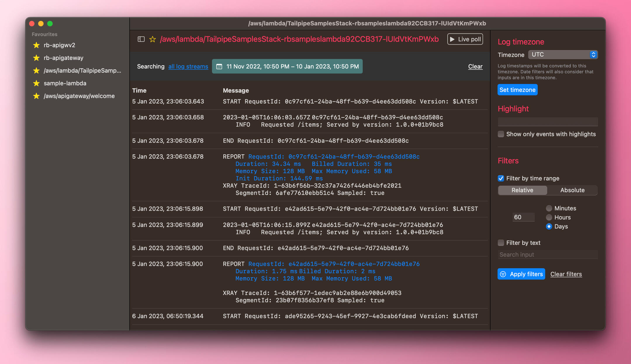Screen dimensions: 631x364
Task: Click the star icon beside /aws/apigateway/welcome
Action: point(36,96)
